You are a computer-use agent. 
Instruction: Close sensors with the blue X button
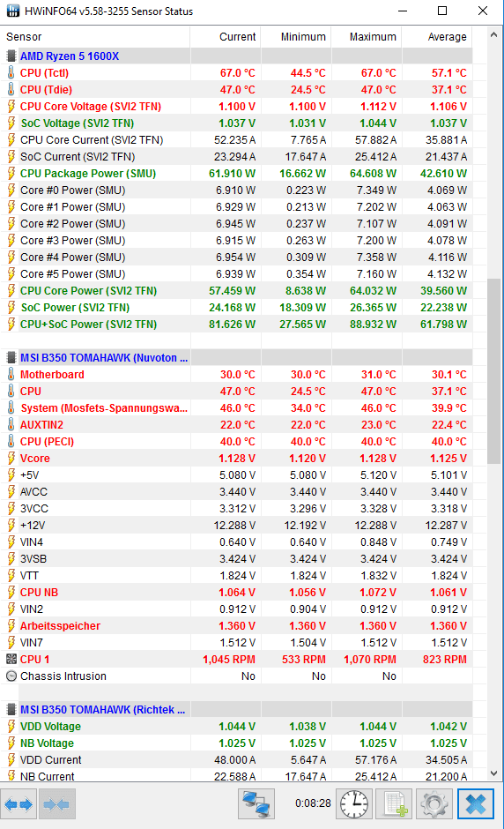(476, 804)
